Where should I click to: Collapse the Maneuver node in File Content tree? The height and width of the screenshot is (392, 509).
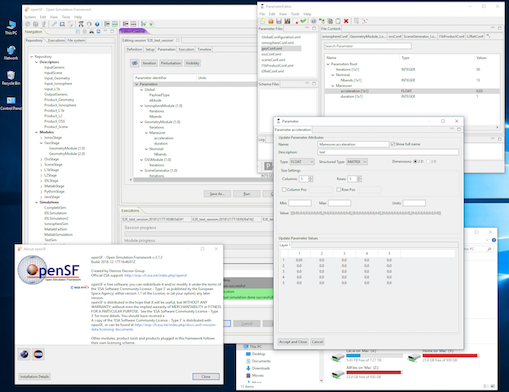click(x=332, y=86)
